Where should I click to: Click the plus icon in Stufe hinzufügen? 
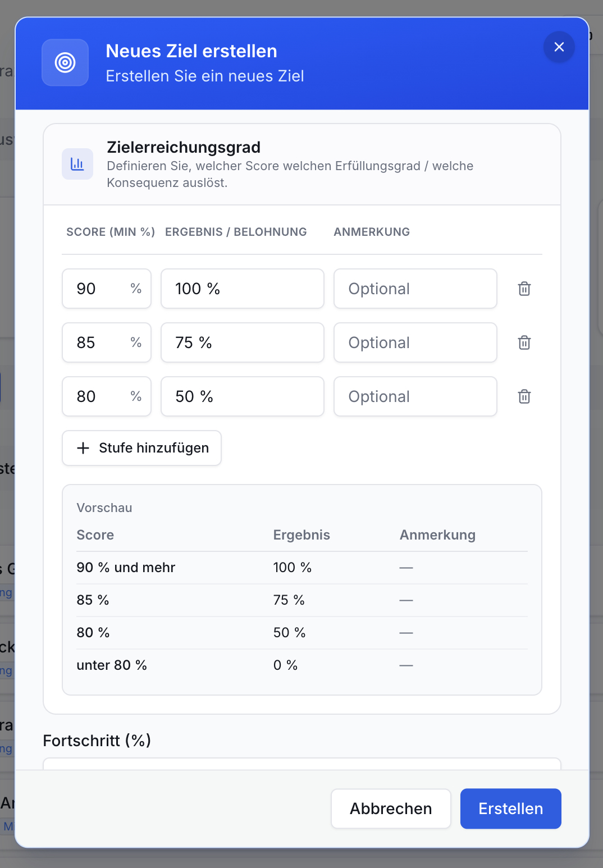[83, 448]
